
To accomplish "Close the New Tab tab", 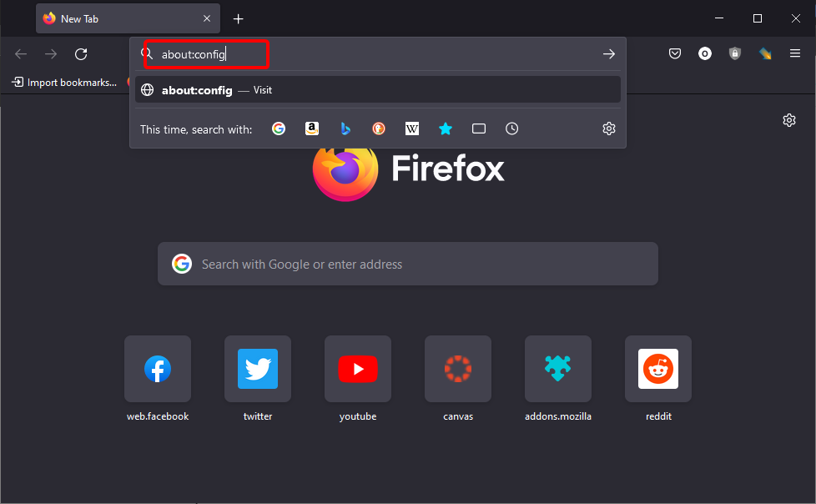I will point(207,18).
